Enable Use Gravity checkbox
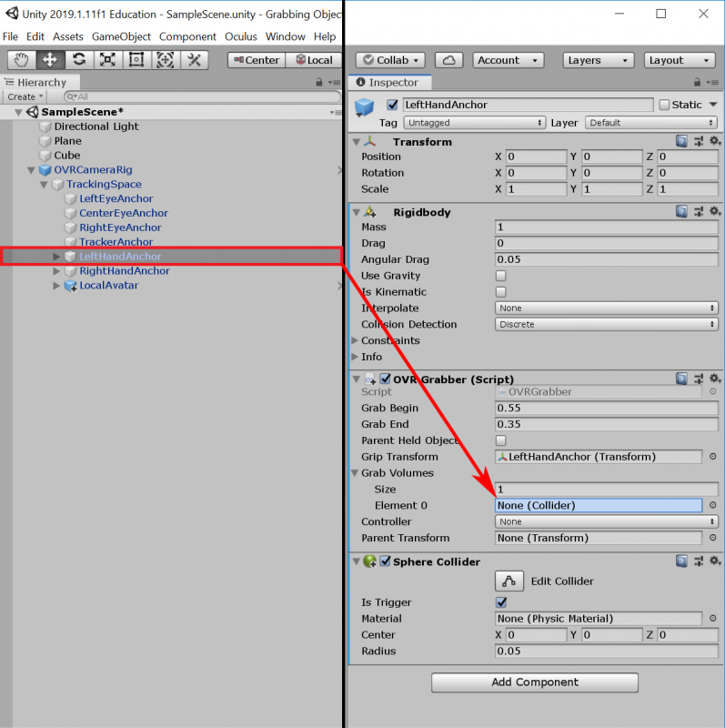This screenshot has width=725, height=728. coord(501,276)
